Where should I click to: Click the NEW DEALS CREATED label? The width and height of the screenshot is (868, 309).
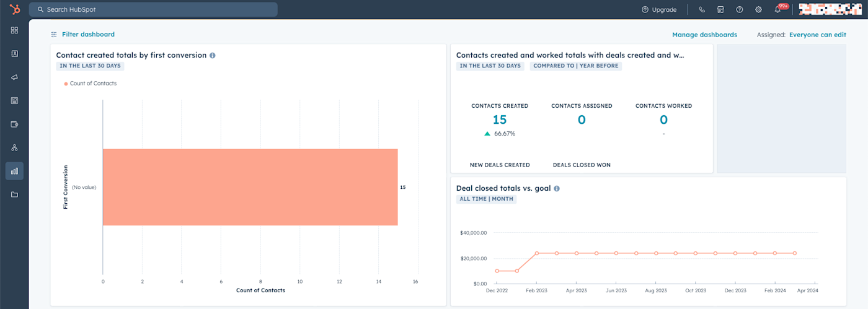pyautogui.click(x=500, y=165)
